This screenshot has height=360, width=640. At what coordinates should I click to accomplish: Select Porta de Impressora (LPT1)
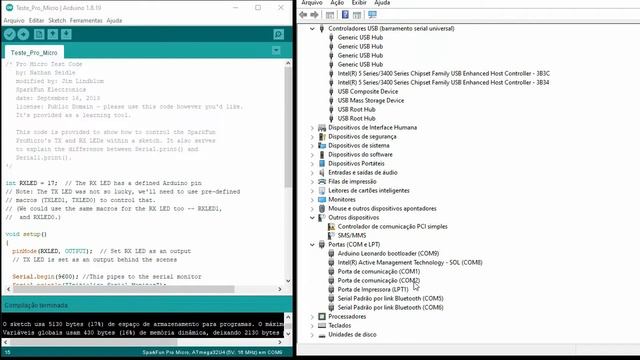[x=373, y=289]
